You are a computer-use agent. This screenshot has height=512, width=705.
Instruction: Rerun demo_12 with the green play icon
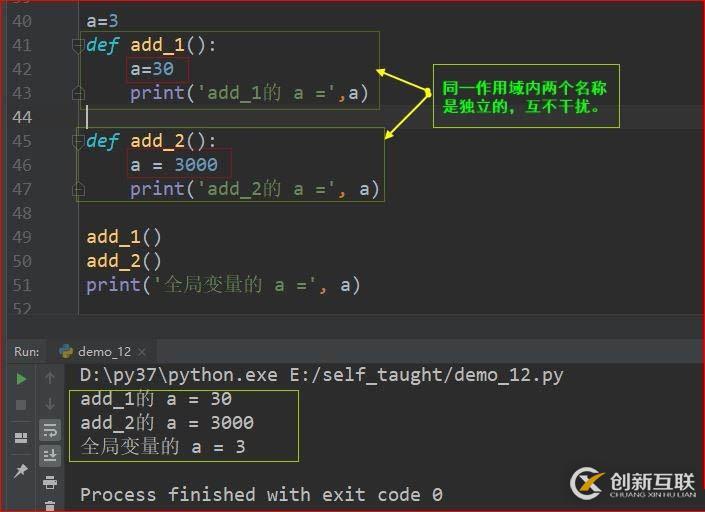[21, 379]
